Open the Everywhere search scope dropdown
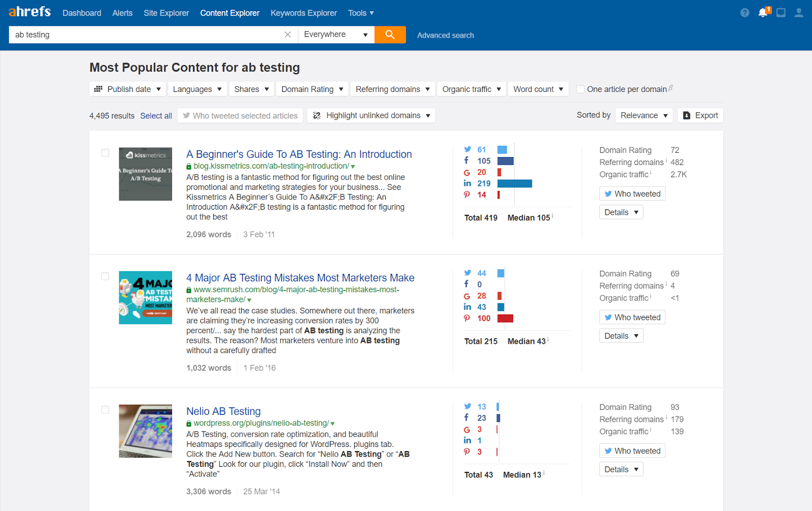The width and height of the screenshot is (812, 511). point(336,35)
